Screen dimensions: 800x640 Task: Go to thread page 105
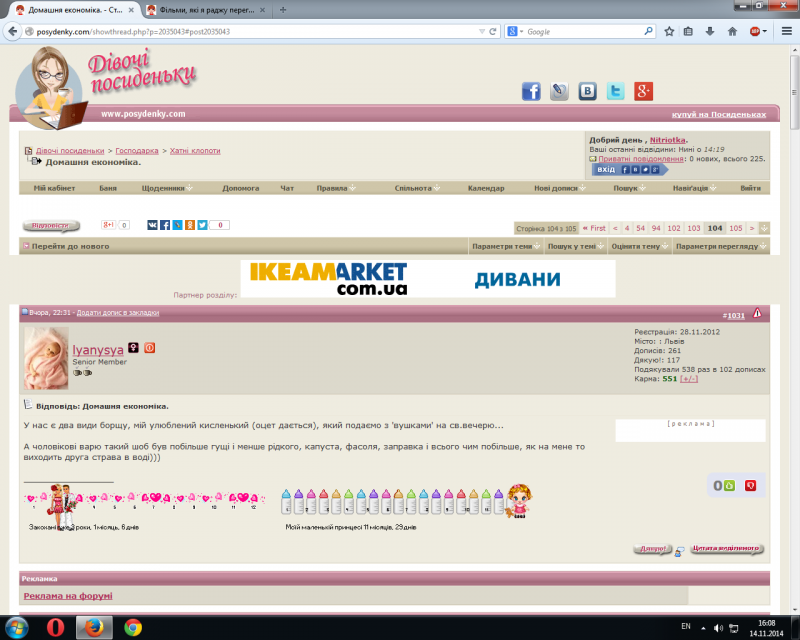(735, 228)
